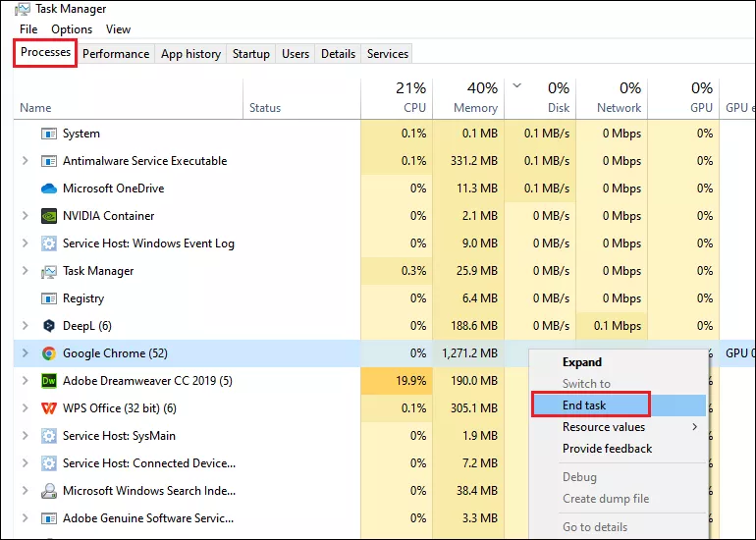The height and width of the screenshot is (540, 756).
Task: Click the Task Manager title bar icon
Action: (23, 9)
